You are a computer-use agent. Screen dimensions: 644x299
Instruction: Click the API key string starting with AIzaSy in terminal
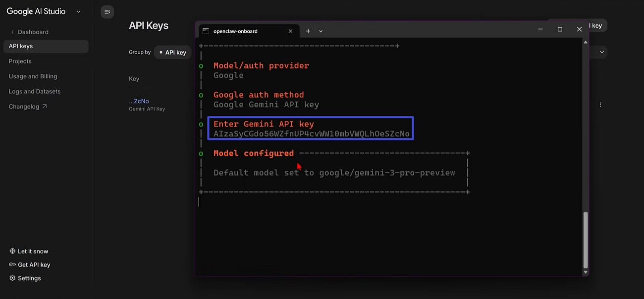(x=312, y=134)
